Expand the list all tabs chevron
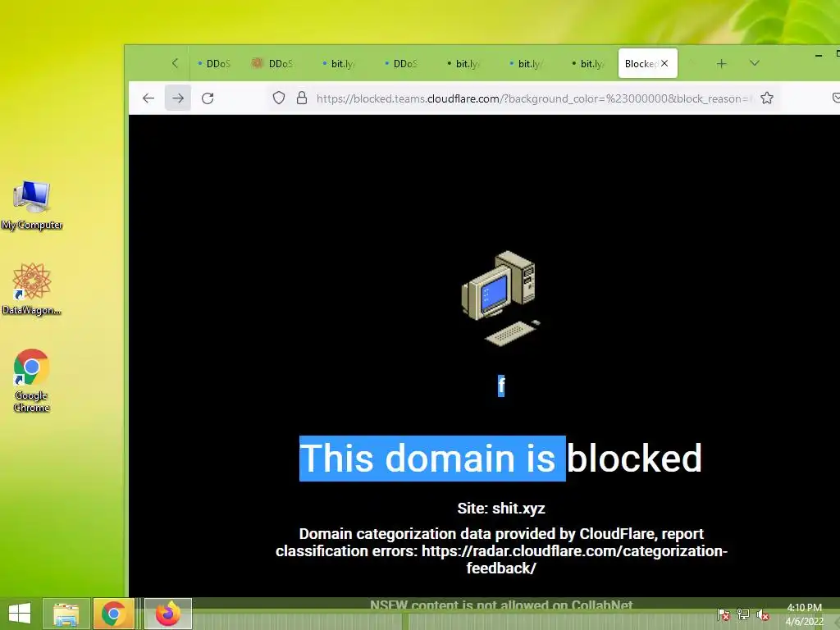This screenshot has height=630, width=840. point(755,63)
